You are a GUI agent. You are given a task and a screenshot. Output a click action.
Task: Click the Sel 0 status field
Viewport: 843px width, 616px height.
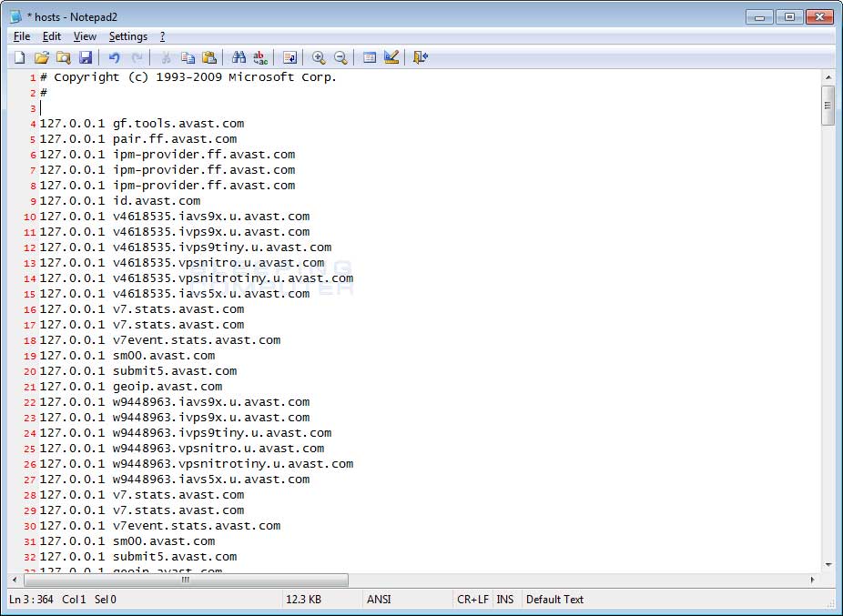click(x=106, y=600)
